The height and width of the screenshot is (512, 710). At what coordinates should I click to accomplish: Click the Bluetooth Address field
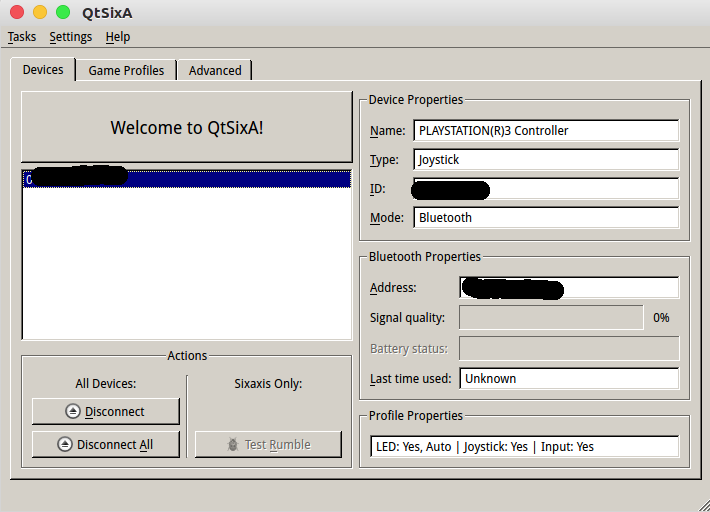[569, 287]
